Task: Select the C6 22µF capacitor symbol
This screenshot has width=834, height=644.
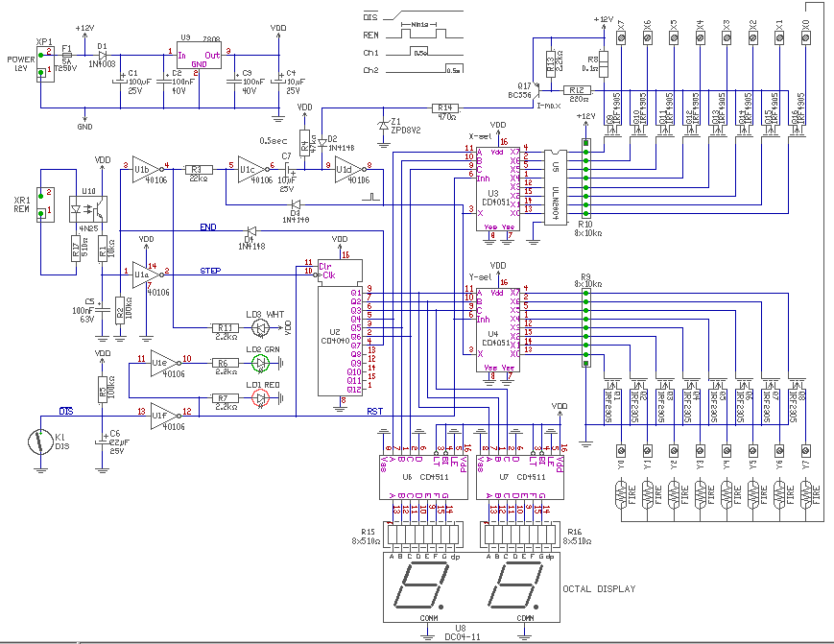Action: [x=102, y=441]
